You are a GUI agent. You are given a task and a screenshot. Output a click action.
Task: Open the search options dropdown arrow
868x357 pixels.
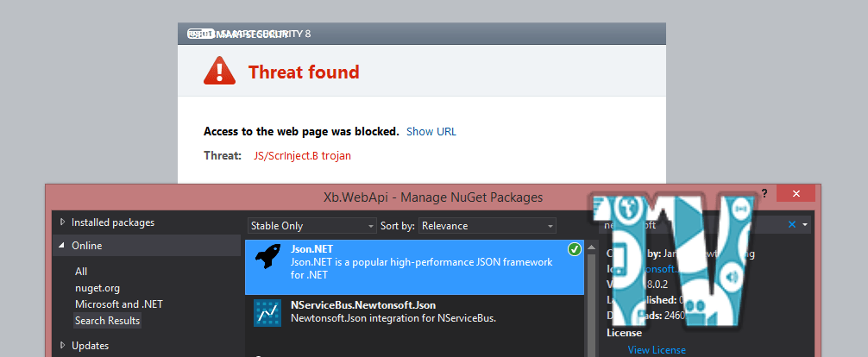[x=806, y=224]
